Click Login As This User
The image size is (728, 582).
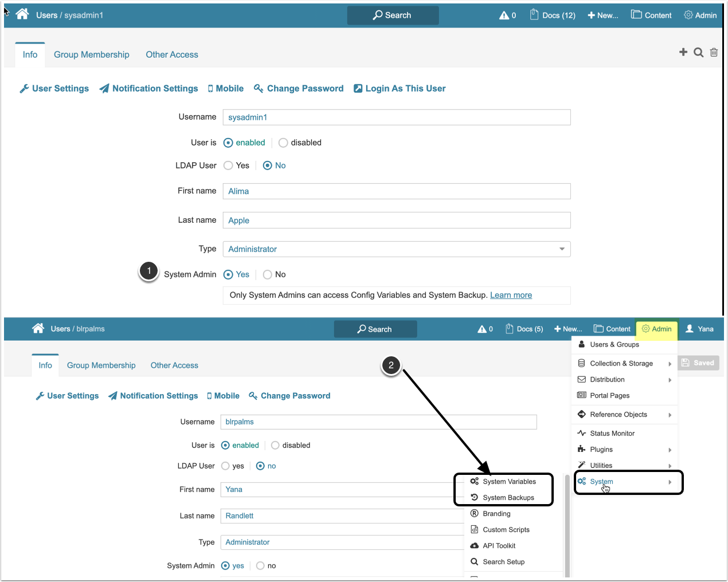tap(400, 88)
